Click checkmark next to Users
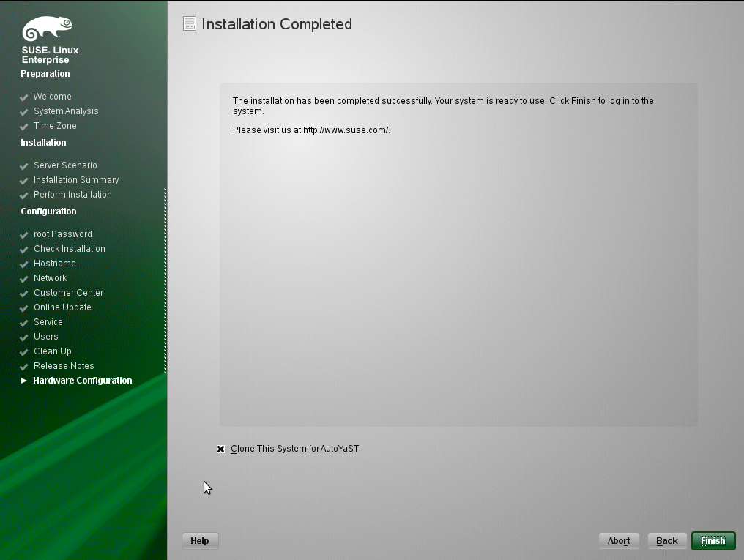This screenshot has width=744, height=560. click(x=23, y=337)
